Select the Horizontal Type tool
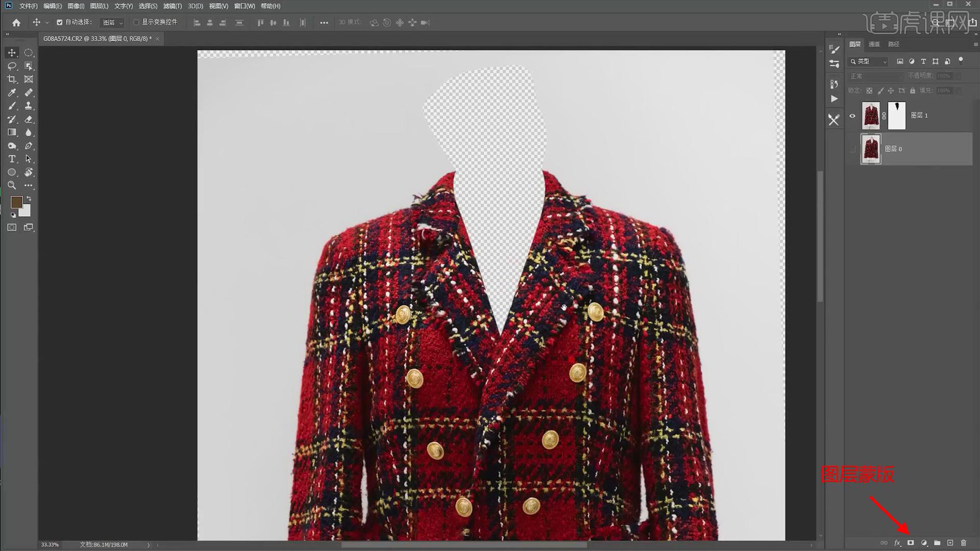 coord(12,159)
